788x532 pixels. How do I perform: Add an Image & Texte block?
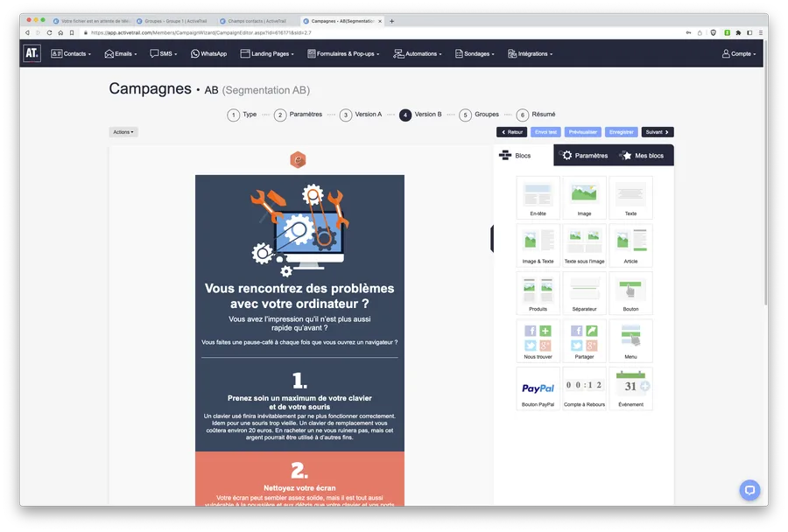pos(538,245)
